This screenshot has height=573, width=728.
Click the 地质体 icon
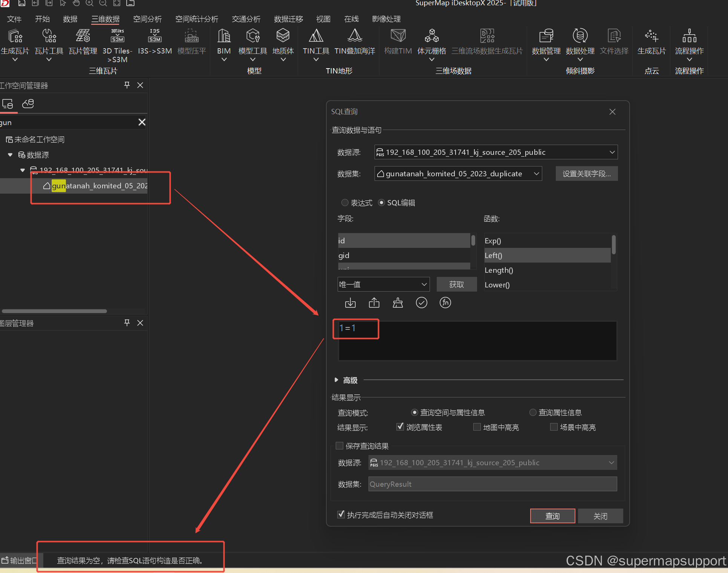click(283, 36)
